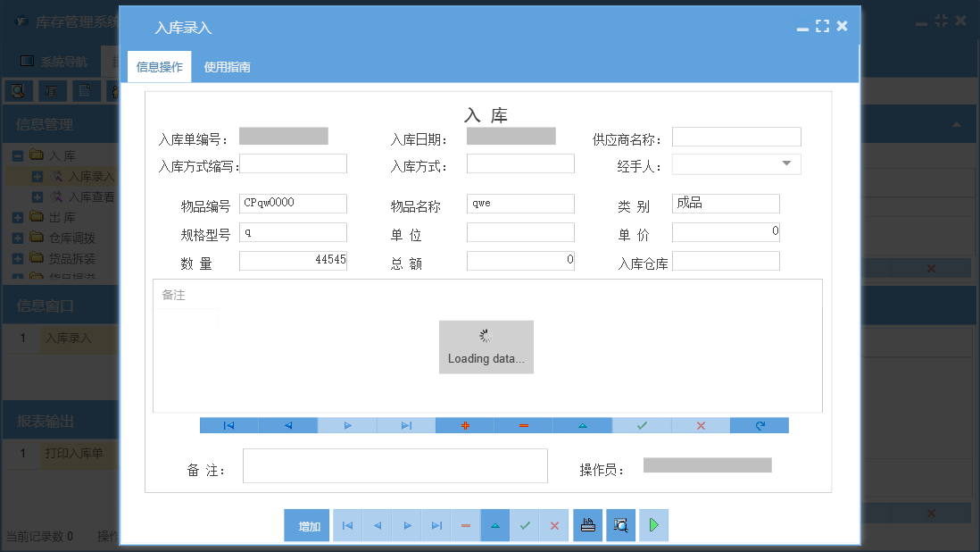Click the first record navigation icon

click(x=228, y=425)
